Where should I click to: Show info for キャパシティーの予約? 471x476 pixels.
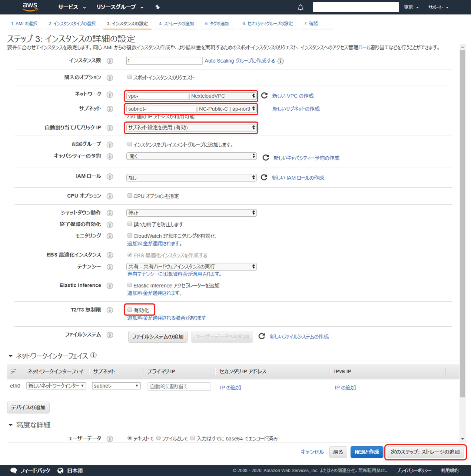110,156
